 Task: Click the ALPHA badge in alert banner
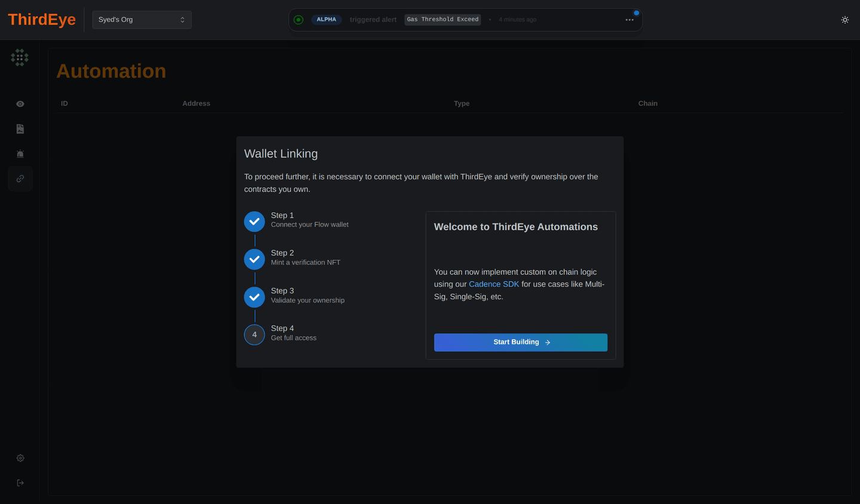tap(326, 20)
